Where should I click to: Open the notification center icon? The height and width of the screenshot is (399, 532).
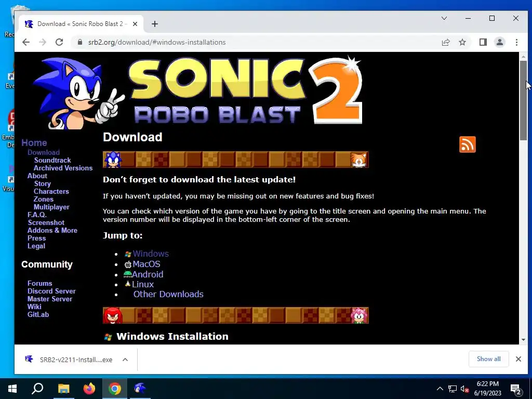click(516, 389)
